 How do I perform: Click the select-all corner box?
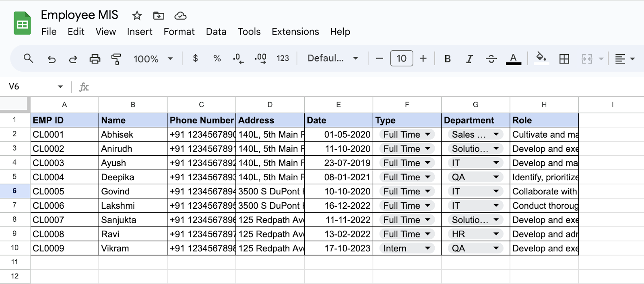click(15, 105)
